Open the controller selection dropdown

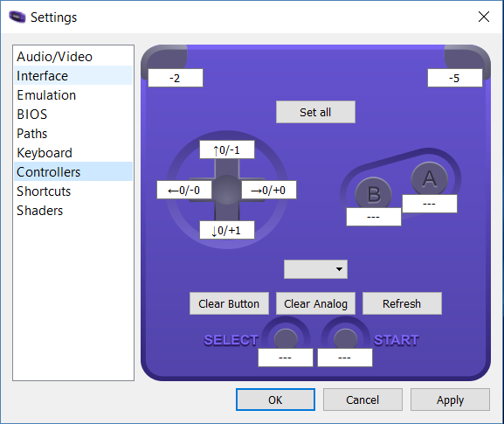(315, 269)
